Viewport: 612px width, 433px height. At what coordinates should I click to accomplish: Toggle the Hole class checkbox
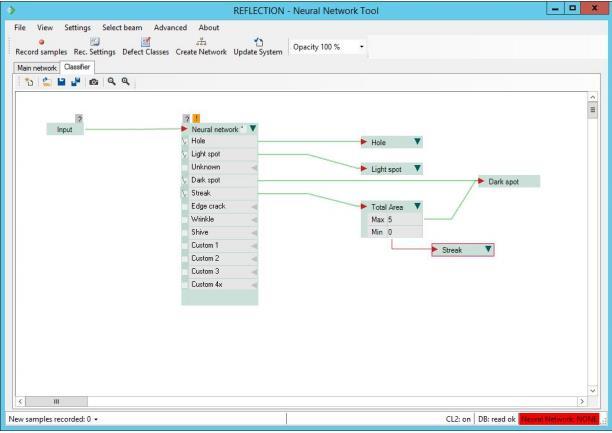(185, 141)
